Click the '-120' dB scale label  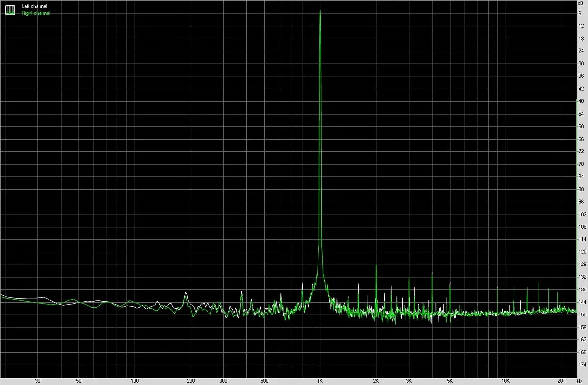point(582,252)
